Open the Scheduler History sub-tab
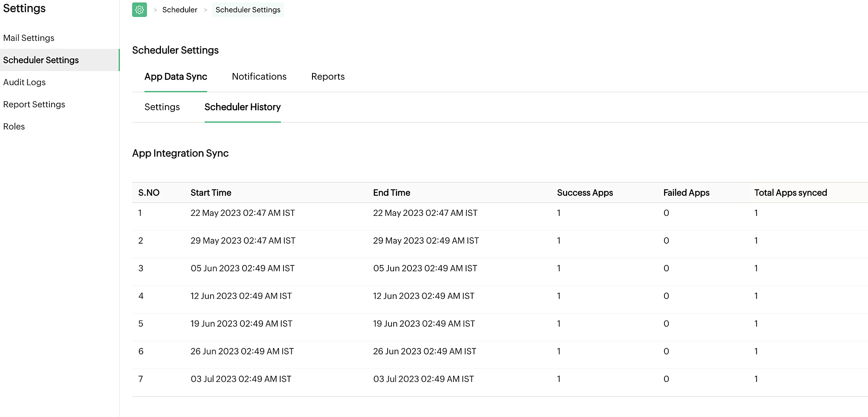 (243, 107)
